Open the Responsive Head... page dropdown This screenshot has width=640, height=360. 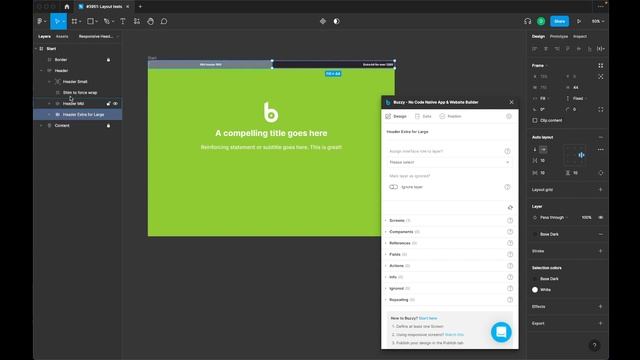click(98, 36)
